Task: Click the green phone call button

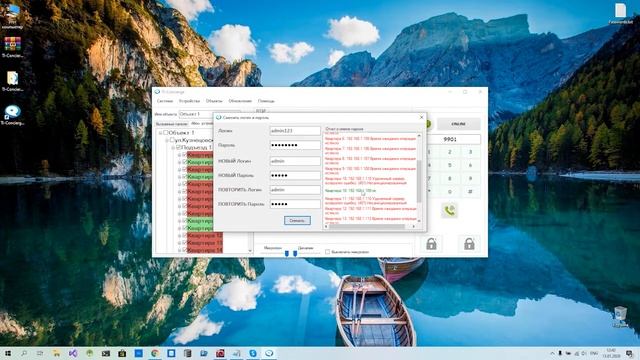Action: [449, 211]
